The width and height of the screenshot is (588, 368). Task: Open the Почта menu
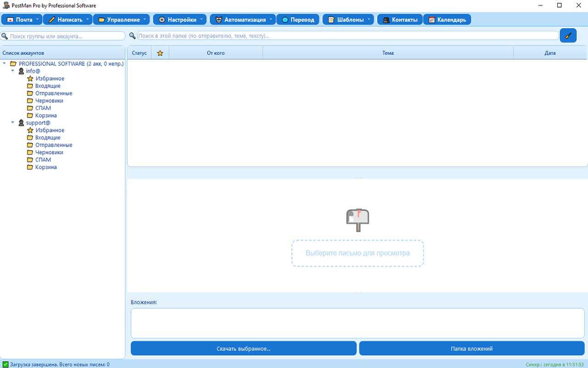coord(21,20)
